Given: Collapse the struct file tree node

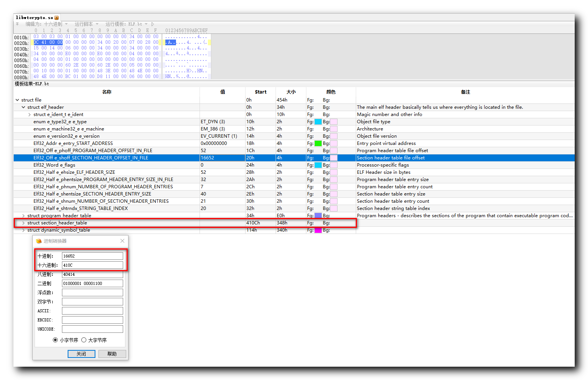Looking at the screenshot, I should pyautogui.click(x=17, y=100).
